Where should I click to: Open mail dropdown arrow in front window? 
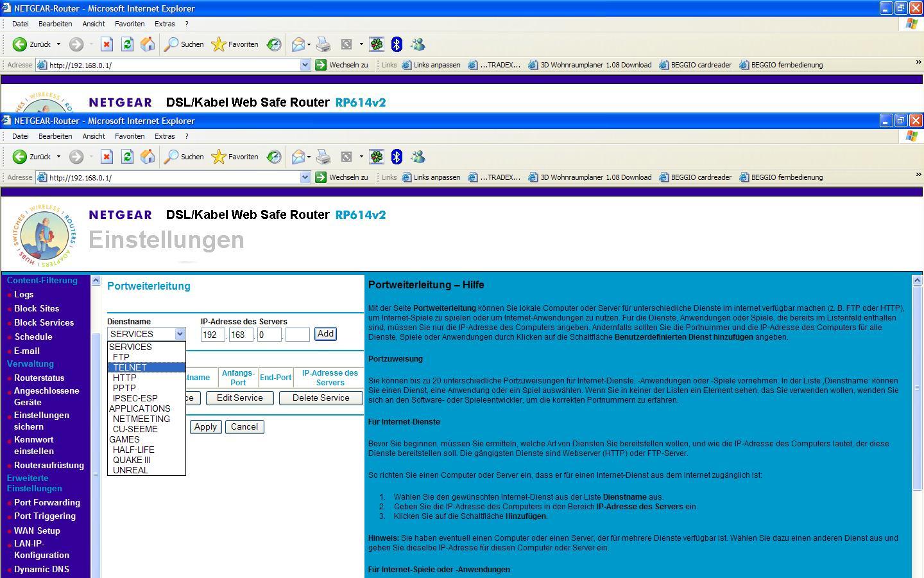pyautogui.click(x=309, y=157)
